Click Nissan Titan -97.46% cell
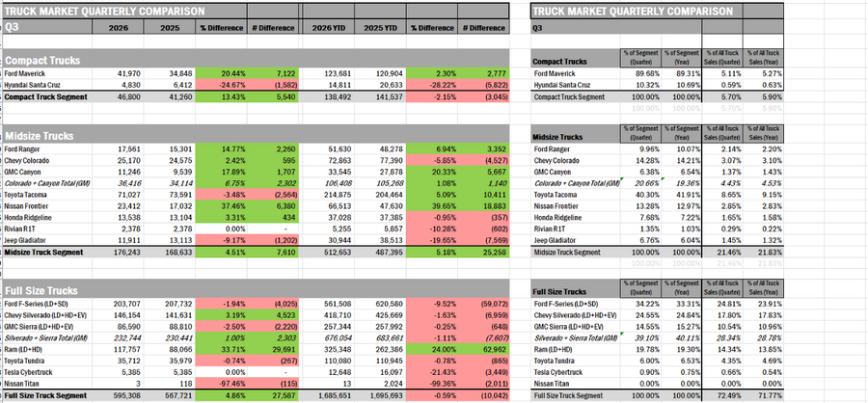The width and height of the screenshot is (868, 403). tap(221, 384)
